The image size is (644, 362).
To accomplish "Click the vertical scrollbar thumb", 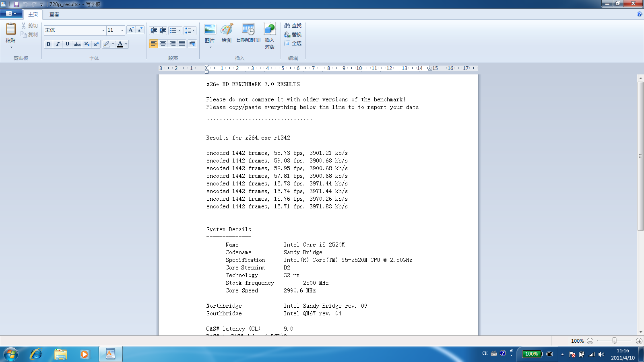I will [x=640, y=156].
